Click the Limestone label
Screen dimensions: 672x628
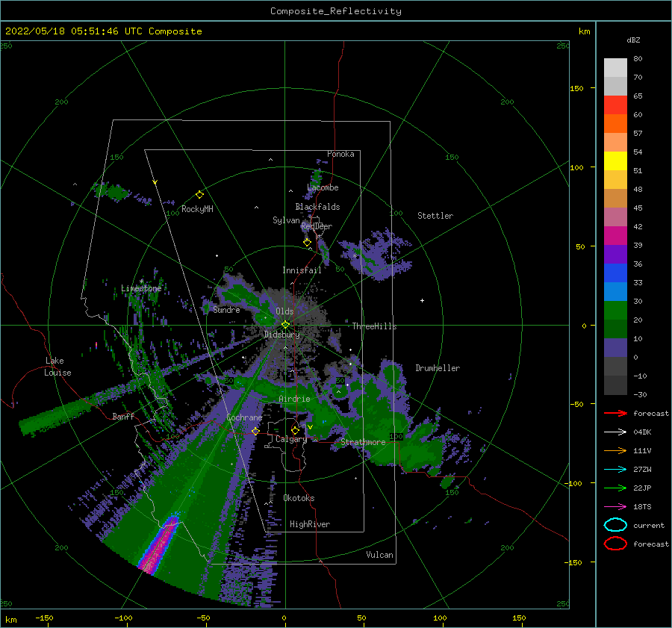coord(141,288)
